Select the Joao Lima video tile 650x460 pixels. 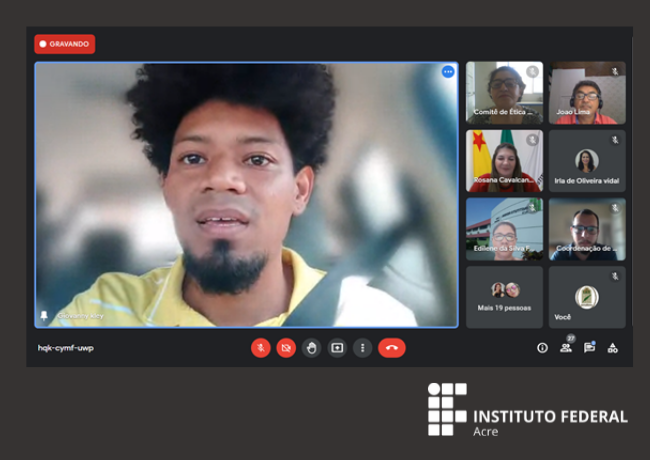587,93
